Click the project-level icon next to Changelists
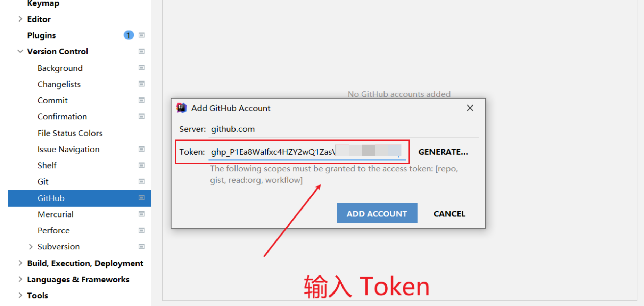644x306 pixels. 141,84
